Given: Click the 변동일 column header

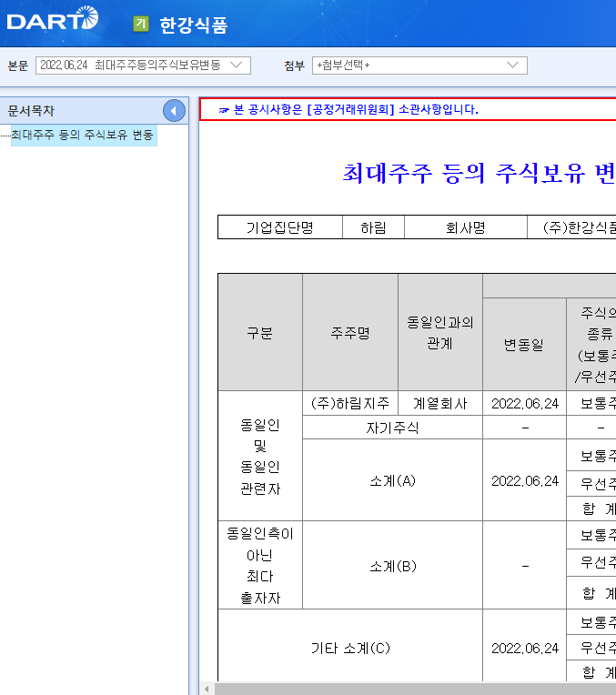Looking at the screenshot, I should pyautogui.click(x=524, y=345).
